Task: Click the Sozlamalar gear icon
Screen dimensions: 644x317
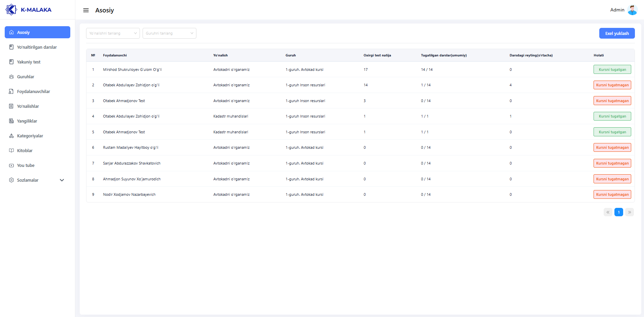Action: pos(11,180)
